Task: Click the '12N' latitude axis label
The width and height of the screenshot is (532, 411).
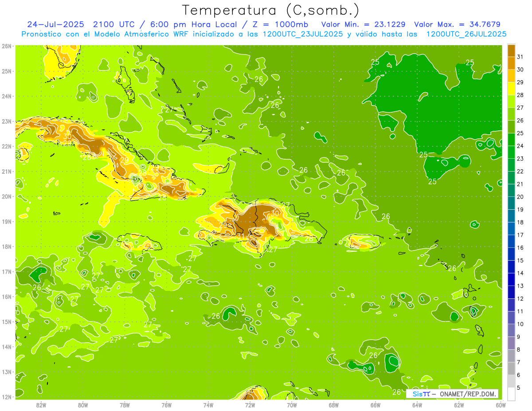Action: (x=7, y=397)
